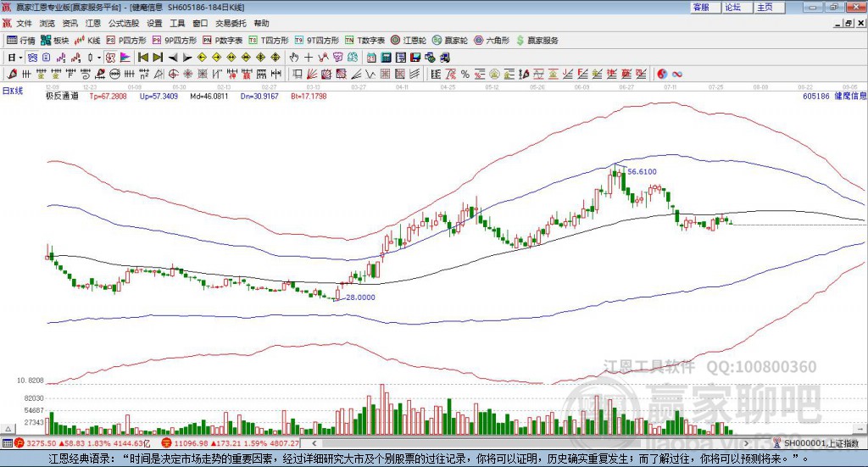
Task: Jump to first bar with skip-start icon
Action: tap(142, 58)
